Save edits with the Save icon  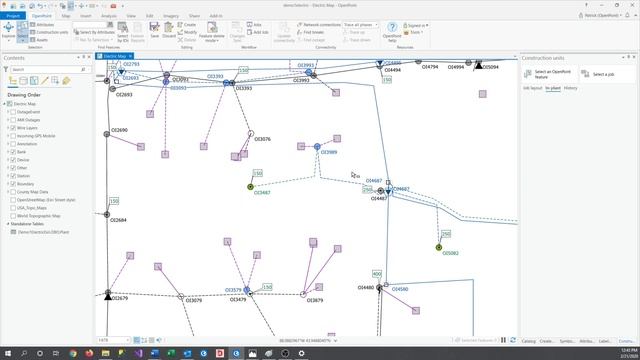(x=154, y=30)
